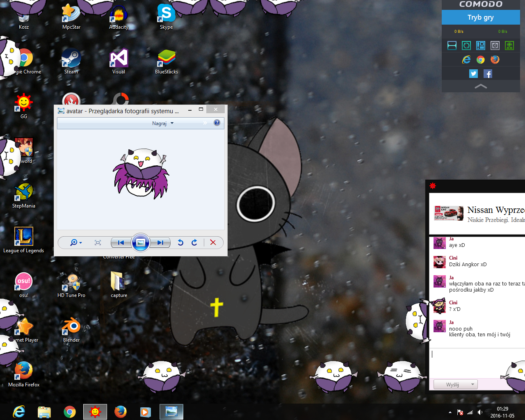Open photo viewer help
The width and height of the screenshot is (525, 420).
(x=217, y=123)
